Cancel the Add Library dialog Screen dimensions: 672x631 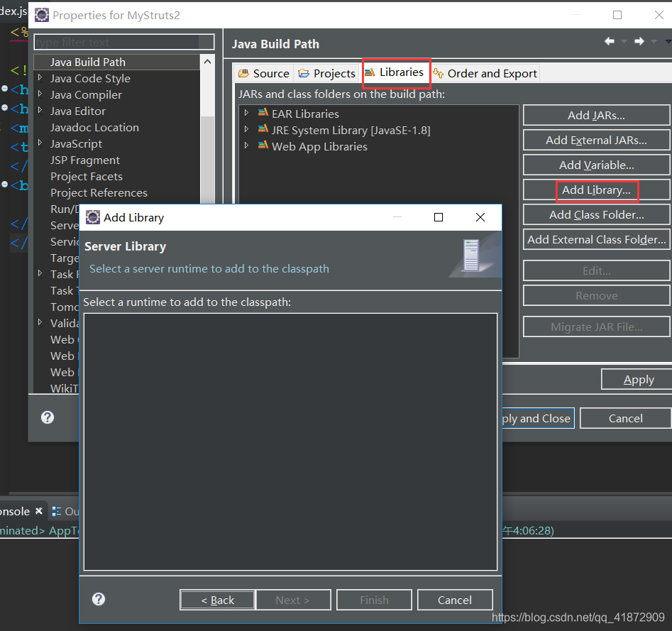pos(455,600)
